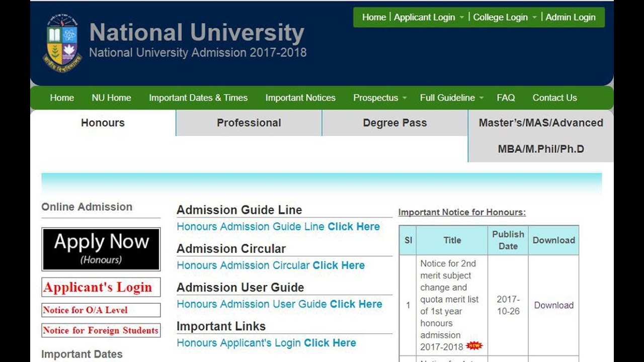Select the Honours tab
This screenshot has width=644, height=362.
click(x=103, y=123)
